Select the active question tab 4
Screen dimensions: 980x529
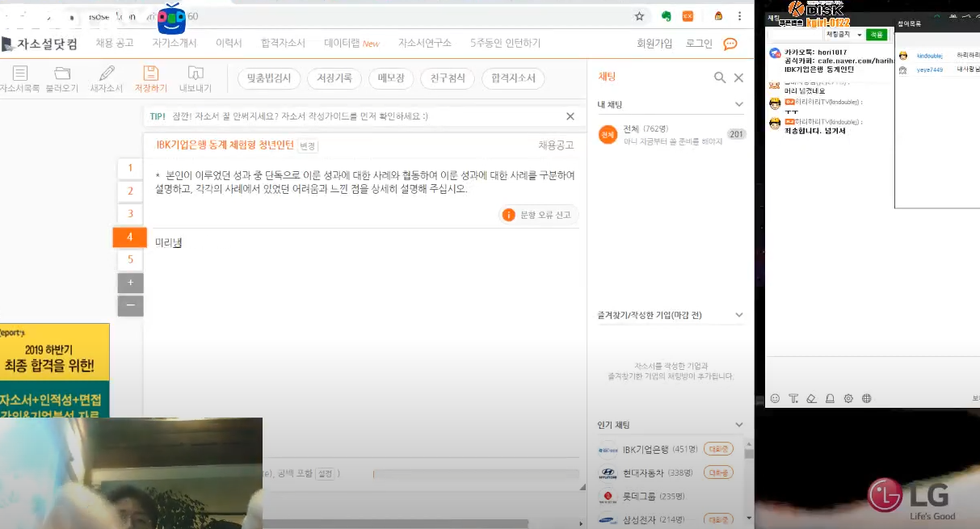(129, 237)
